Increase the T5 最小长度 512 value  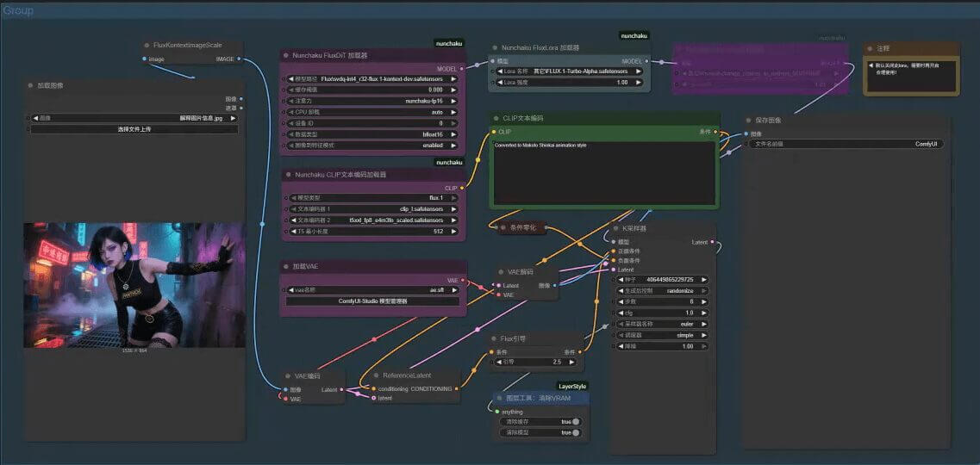coord(454,232)
